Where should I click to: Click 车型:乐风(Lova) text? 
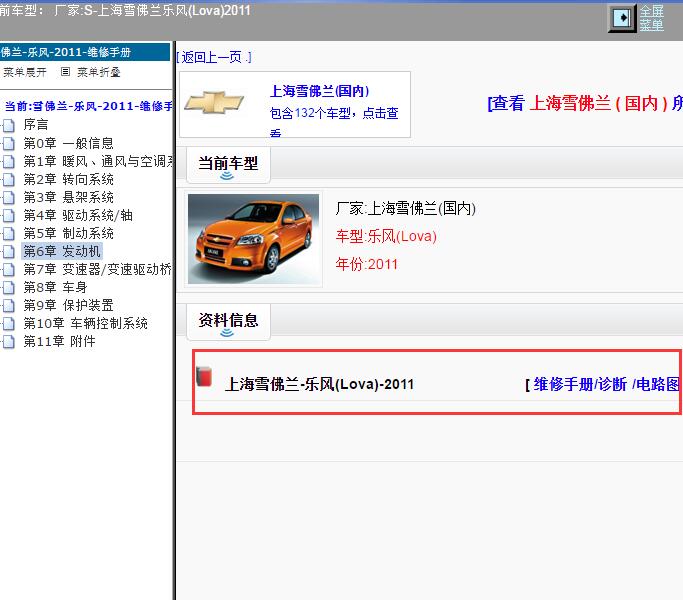click(386, 237)
